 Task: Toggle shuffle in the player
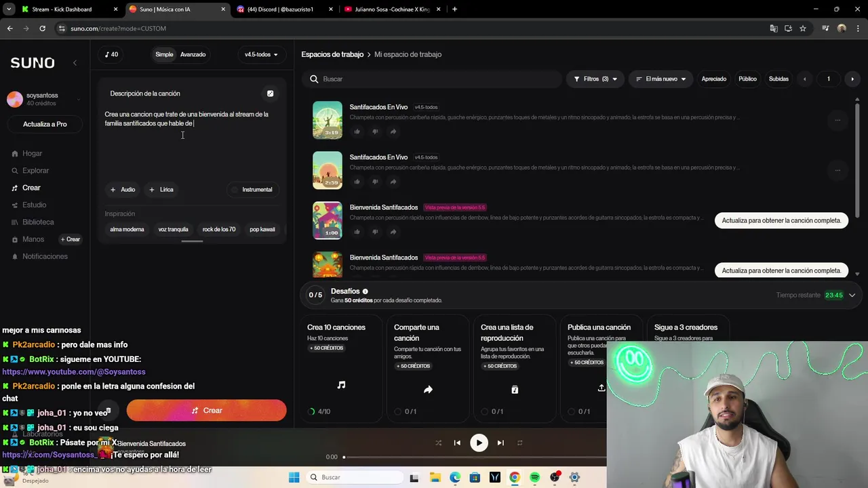(x=438, y=443)
